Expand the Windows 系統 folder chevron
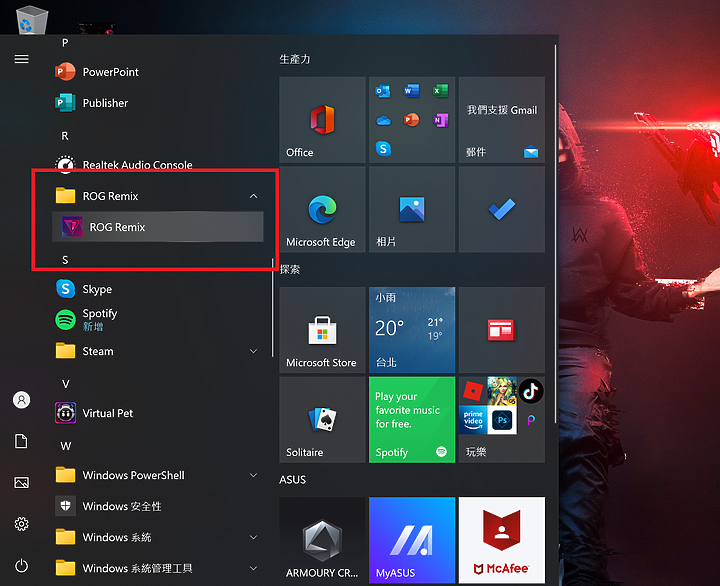Screen dimensions: 720x586 click(253, 537)
